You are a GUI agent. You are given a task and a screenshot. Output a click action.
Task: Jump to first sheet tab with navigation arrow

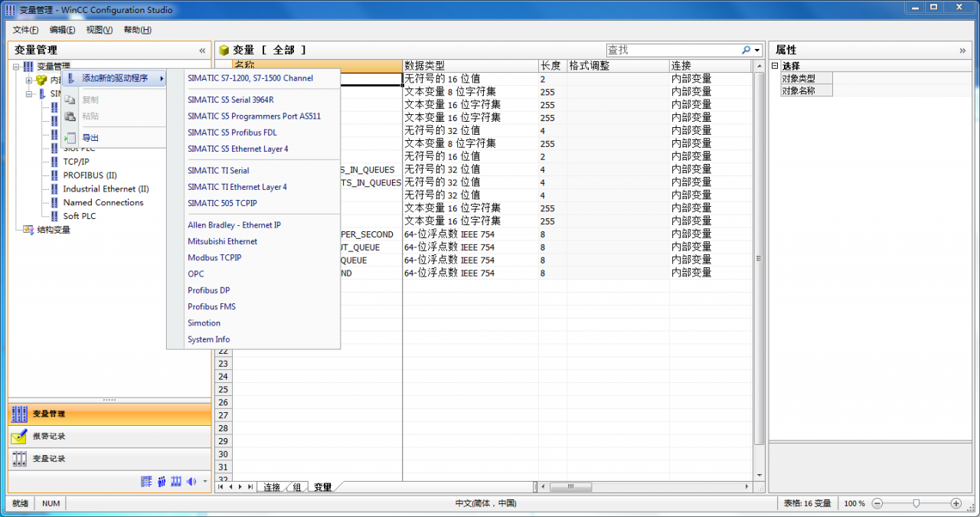click(x=220, y=487)
